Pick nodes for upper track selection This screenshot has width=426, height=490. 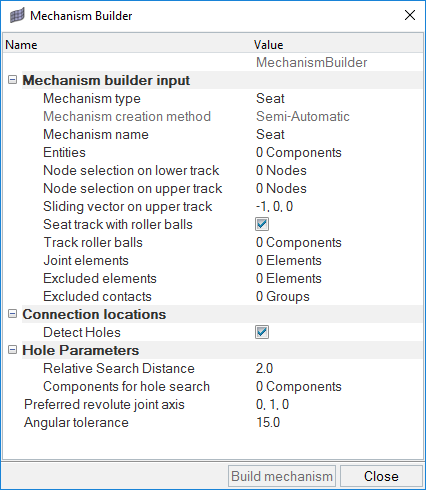click(338, 188)
